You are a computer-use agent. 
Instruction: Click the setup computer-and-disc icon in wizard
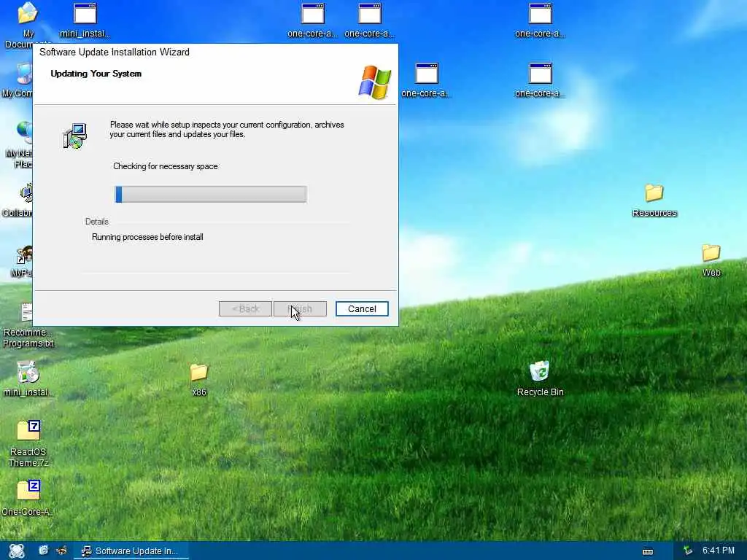point(75,136)
